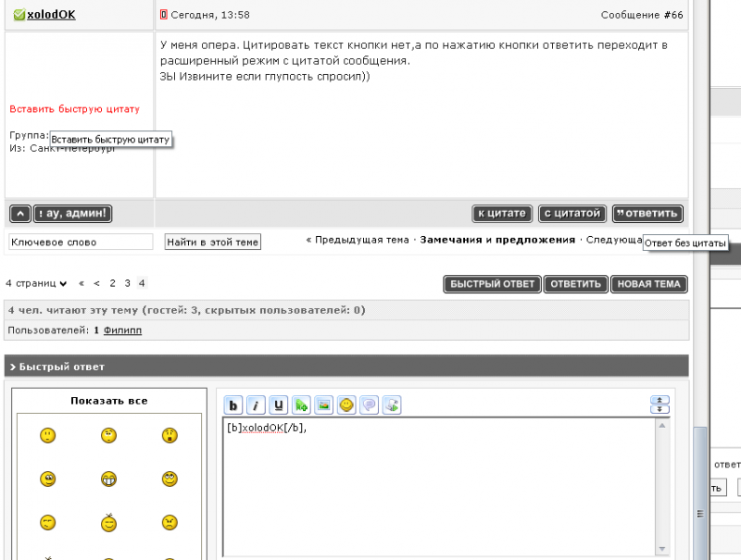Insert the smirking smiley with closed eyes
The height and width of the screenshot is (560, 741).
(48, 522)
